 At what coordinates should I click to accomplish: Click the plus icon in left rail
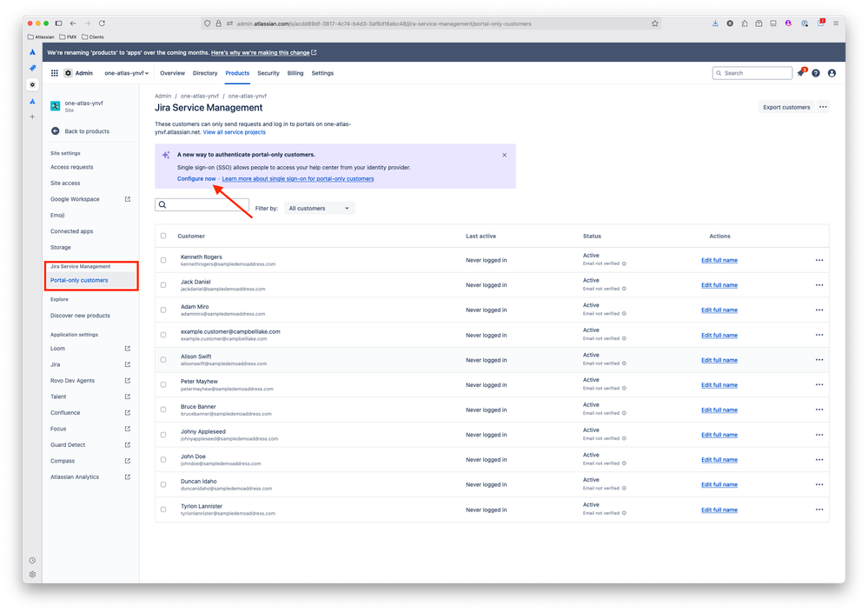[x=32, y=117]
